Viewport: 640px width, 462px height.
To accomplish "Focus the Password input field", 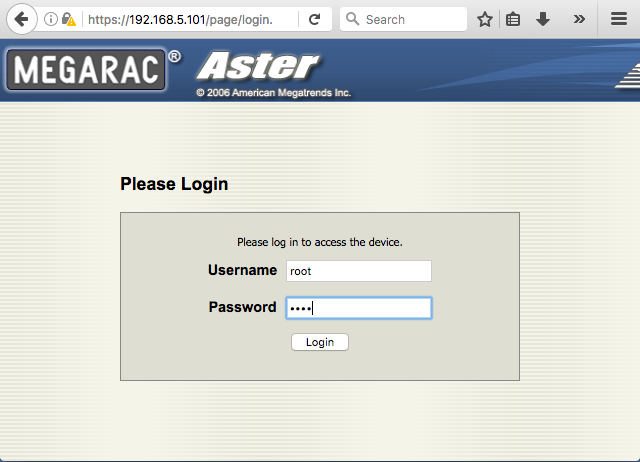I will pyautogui.click(x=359, y=308).
